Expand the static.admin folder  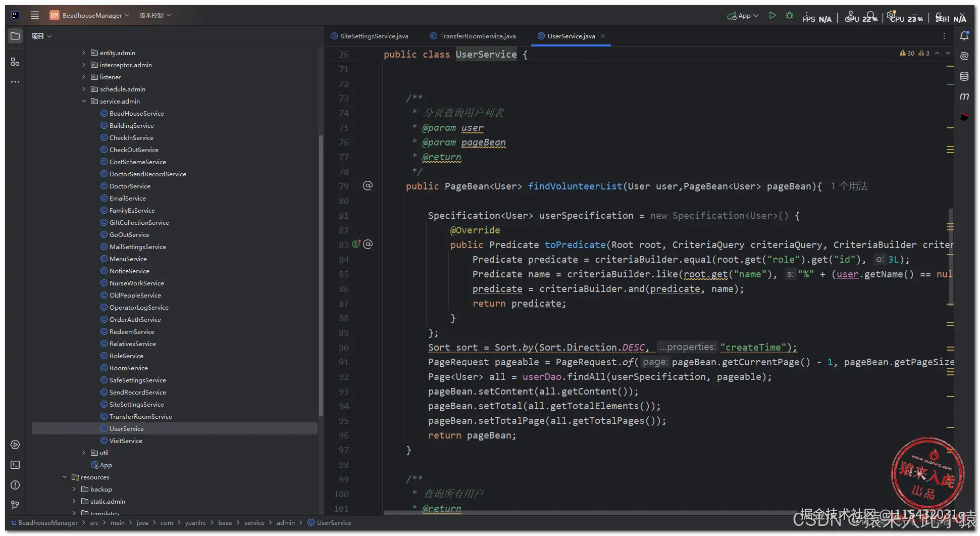pos(74,501)
